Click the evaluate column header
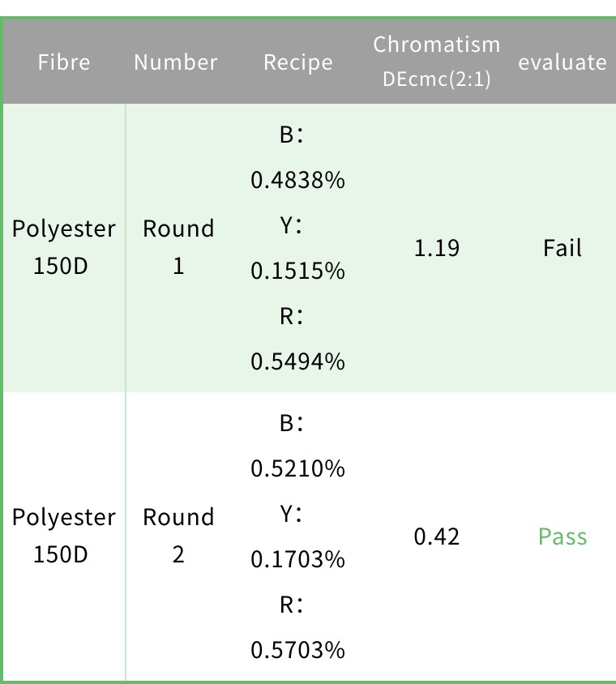This screenshot has width=616, height=684. click(x=563, y=62)
